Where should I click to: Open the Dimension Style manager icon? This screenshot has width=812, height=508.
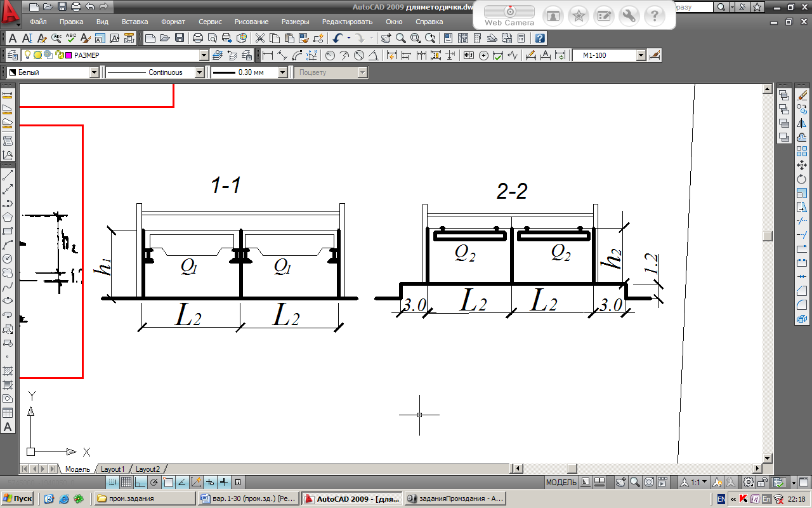click(655, 55)
